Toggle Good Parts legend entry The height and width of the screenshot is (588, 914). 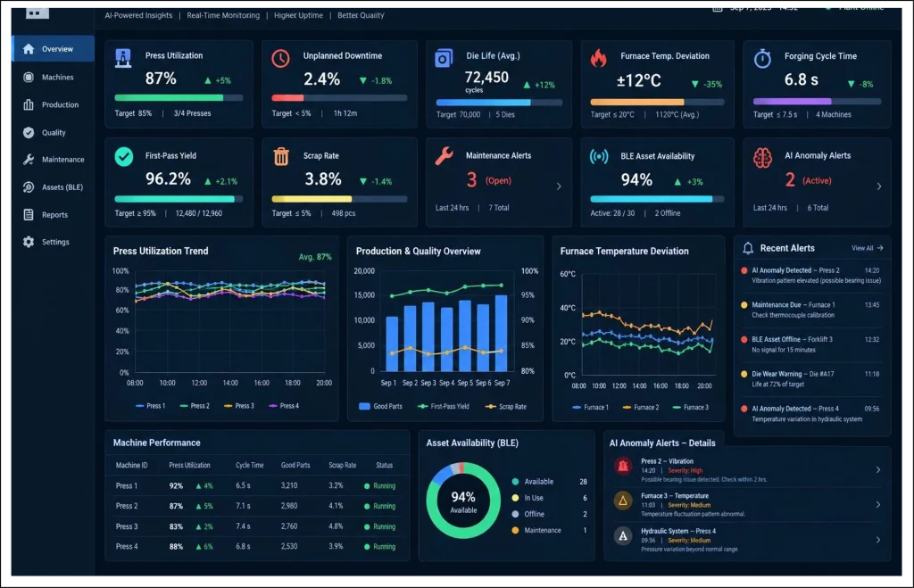tap(380, 407)
